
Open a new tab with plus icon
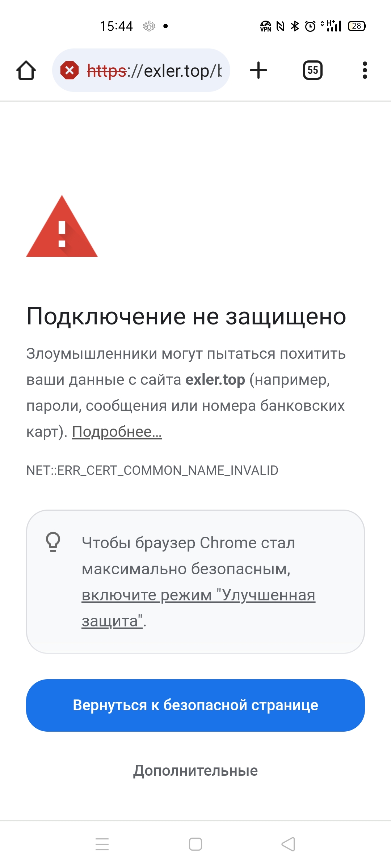click(x=258, y=70)
